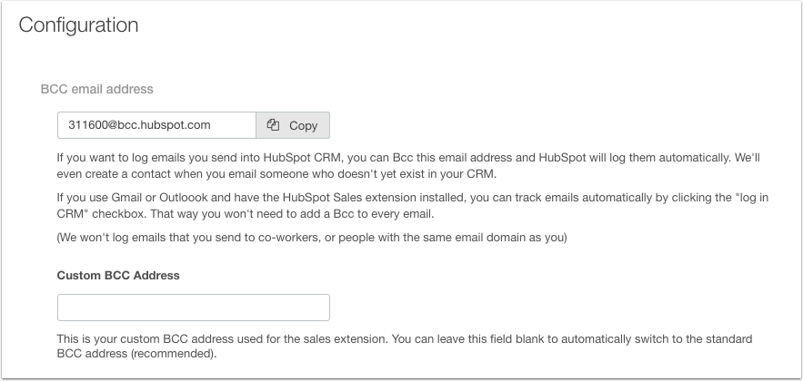Focus the Custom BCC Address input box
The height and width of the screenshot is (381, 803).
pyautogui.click(x=194, y=307)
